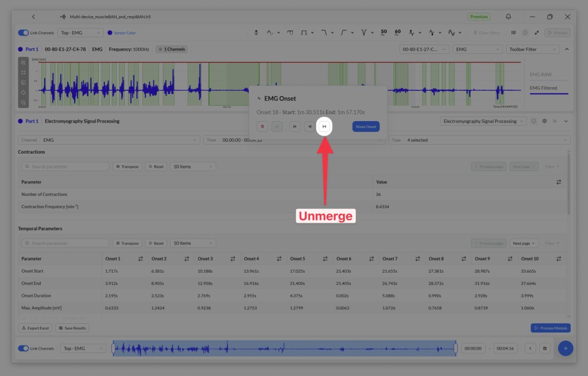The width and height of the screenshot is (588, 376).
Task: Click the Process Module button
Action: click(551, 328)
